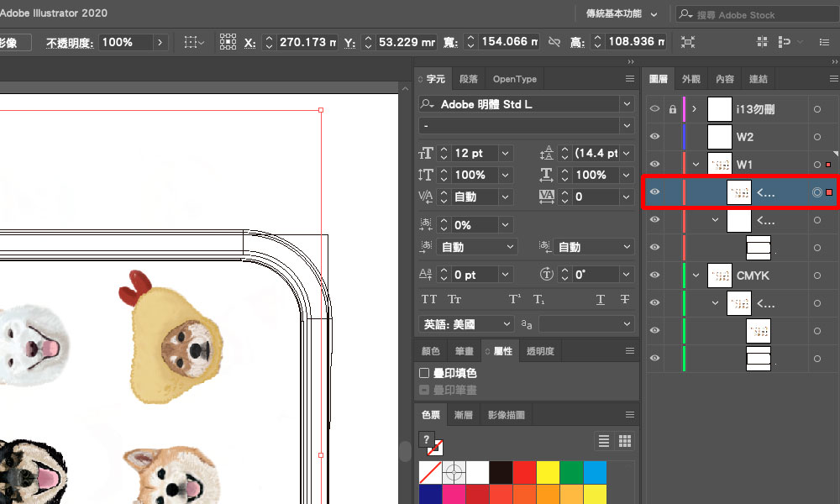Click the reference point grid icon
840x504 pixels.
pyautogui.click(x=228, y=42)
